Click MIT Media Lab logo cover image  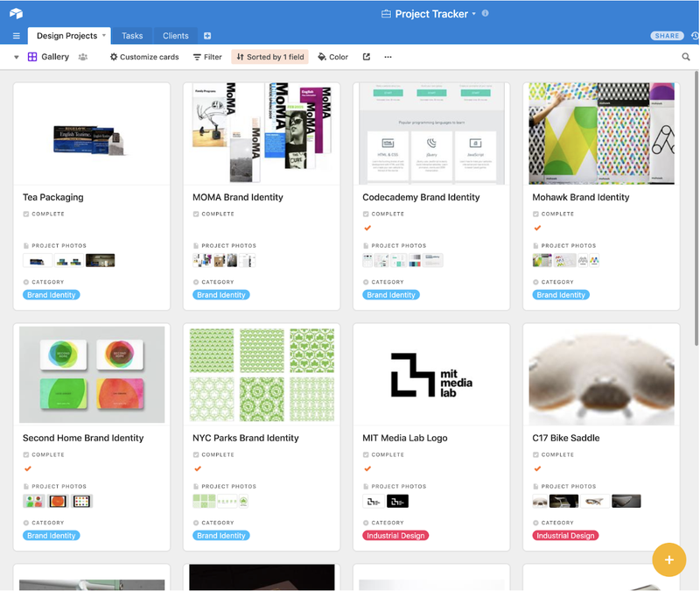[431, 375]
